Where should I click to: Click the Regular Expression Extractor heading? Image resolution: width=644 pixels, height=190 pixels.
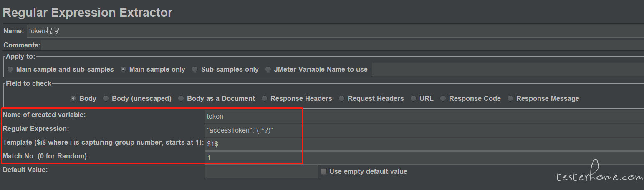coord(87,12)
